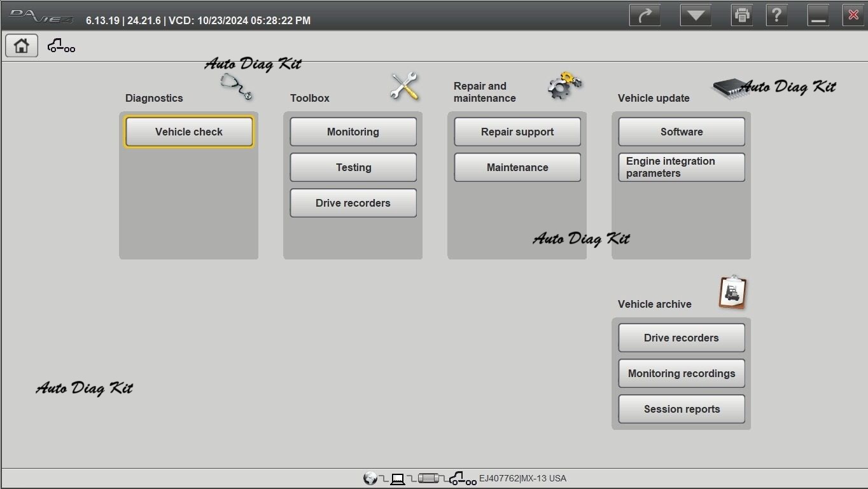Screen dimensions: 868x489
Task: Select the Maintenance button
Action: pos(517,167)
